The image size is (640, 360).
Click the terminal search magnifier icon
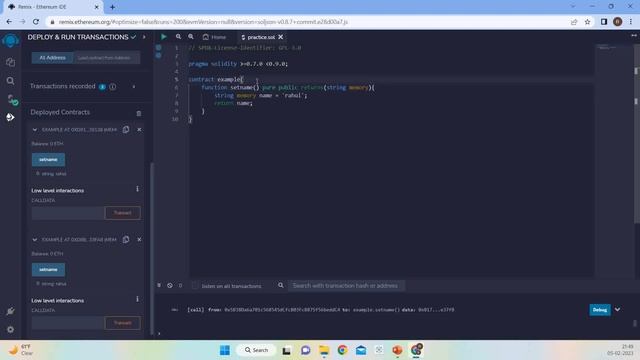pos(281,285)
